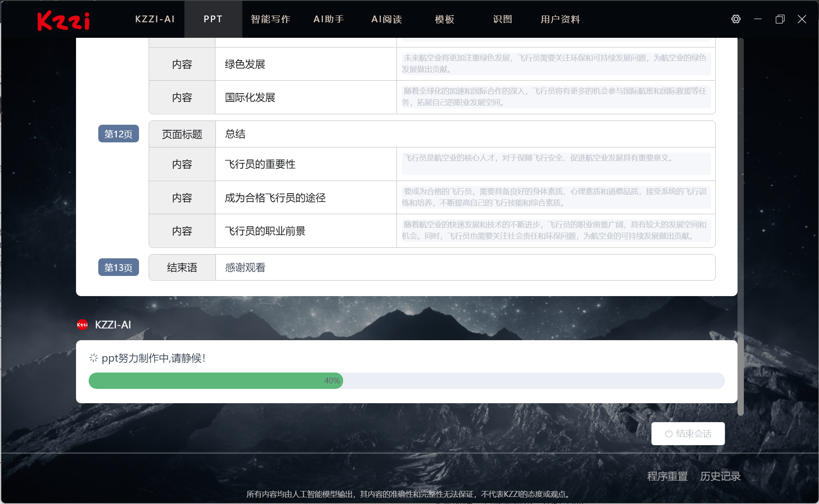Switch to the 识图 tab
The image size is (819, 504).
click(503, 19)
